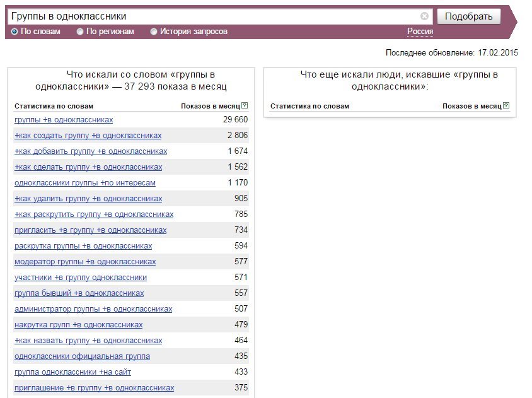Click the '507' impressions value
532x398 pixels.
click(x=241, y=308)
